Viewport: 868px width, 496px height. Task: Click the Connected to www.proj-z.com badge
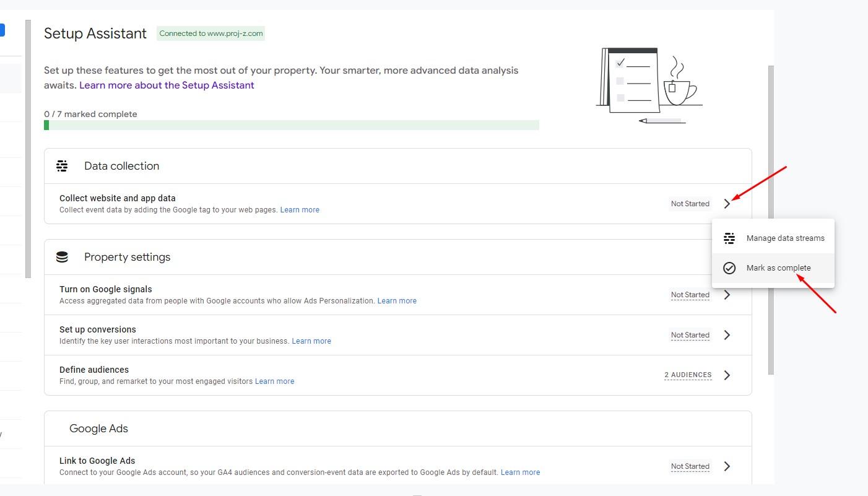pyautogui.click(x=211, y=33)
